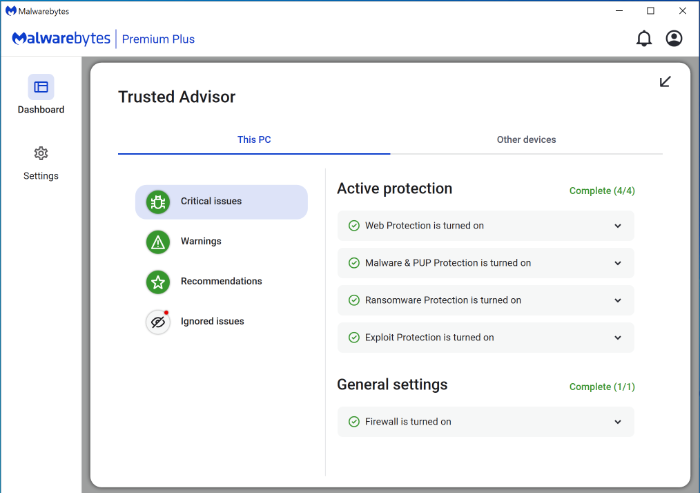
Task: Click check icon beside Malware & PUP Protection
Action: (x=354, y=263)
